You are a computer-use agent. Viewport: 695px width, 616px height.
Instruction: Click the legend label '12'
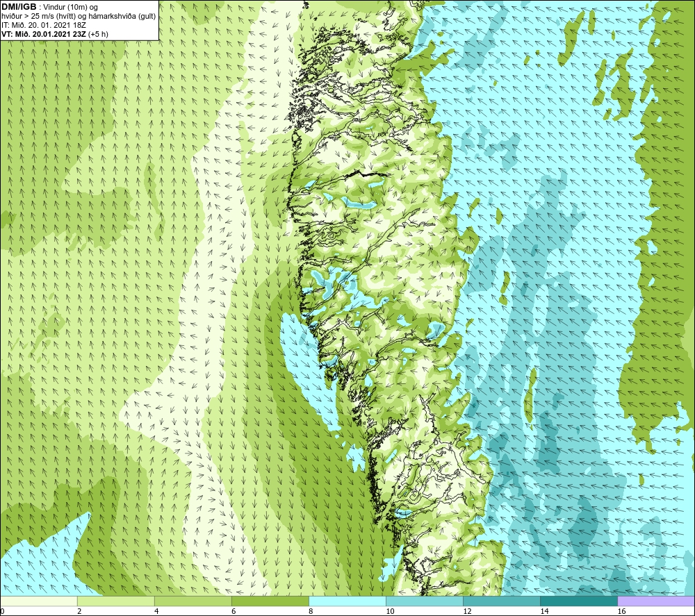pyautogui.click(x=467, y=611)
